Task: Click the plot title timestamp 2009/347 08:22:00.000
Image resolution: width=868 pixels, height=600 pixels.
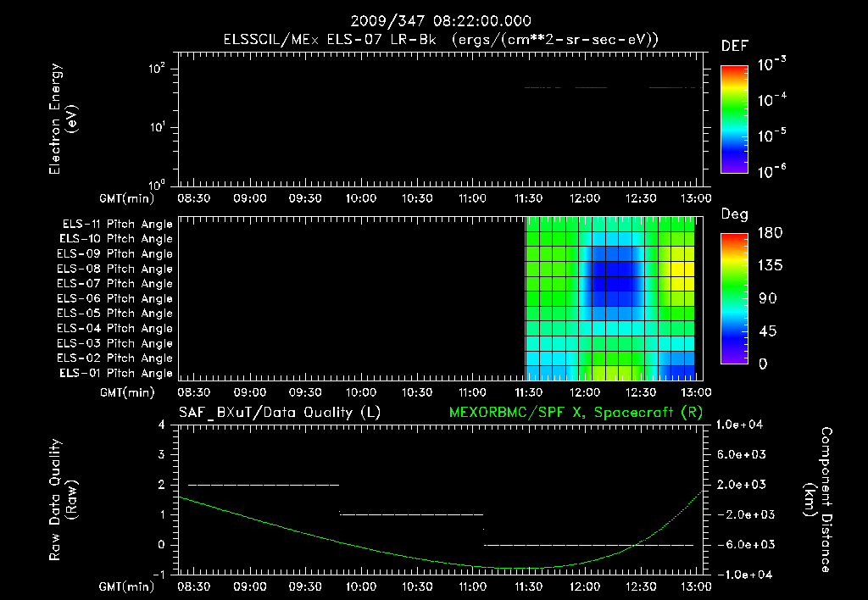Action: 441,21
